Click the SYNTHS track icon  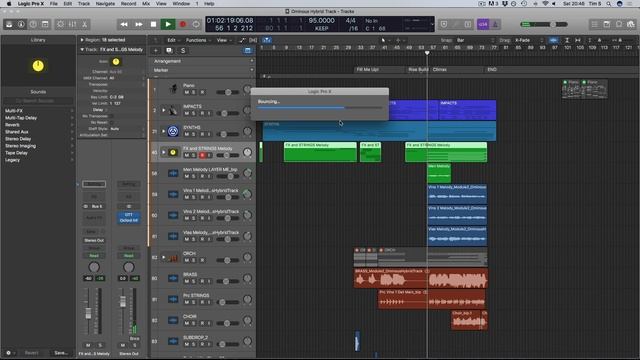click(x=173, y=131)
